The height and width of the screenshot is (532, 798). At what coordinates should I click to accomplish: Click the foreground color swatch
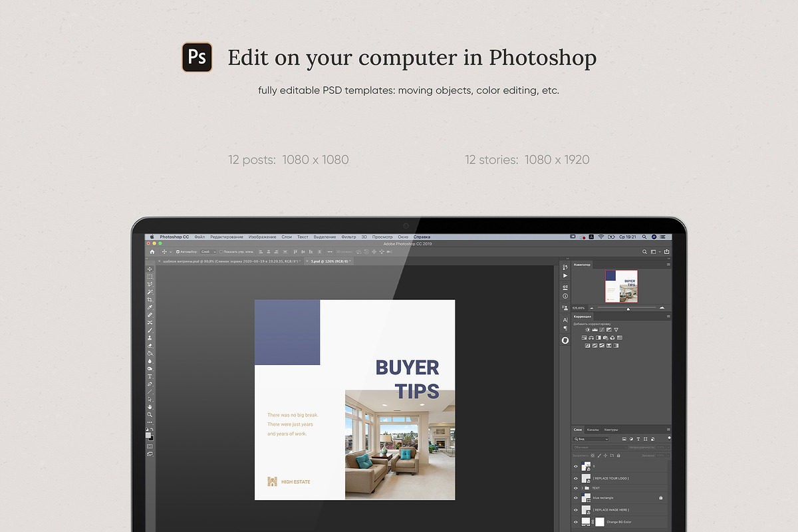point(149,434)
